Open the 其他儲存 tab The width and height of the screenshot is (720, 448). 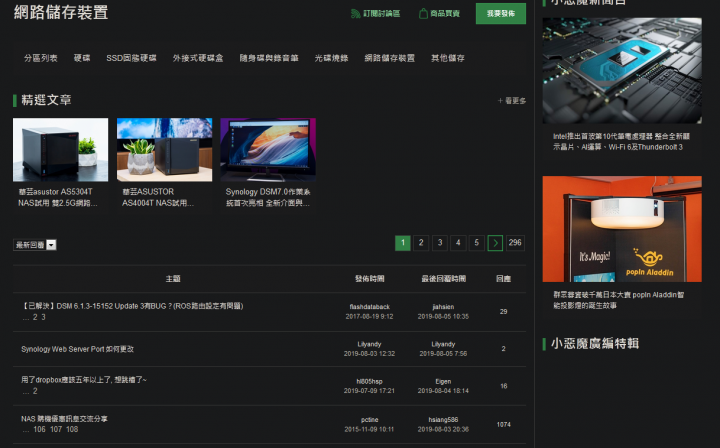click(x=448, y=58)
